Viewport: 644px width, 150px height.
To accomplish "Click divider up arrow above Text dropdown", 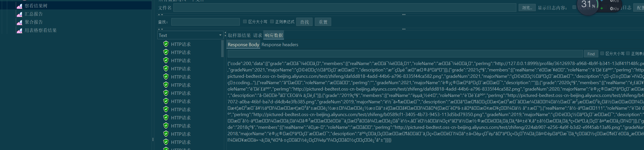I will coord(159,29).
